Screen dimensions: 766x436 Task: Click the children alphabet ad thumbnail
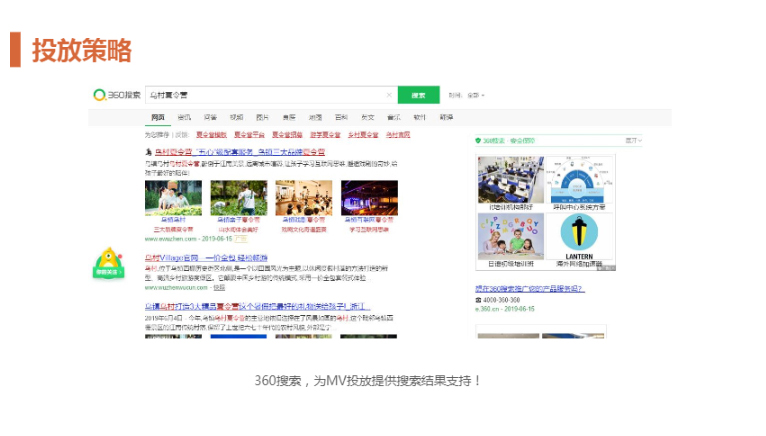tap(510, 235)
